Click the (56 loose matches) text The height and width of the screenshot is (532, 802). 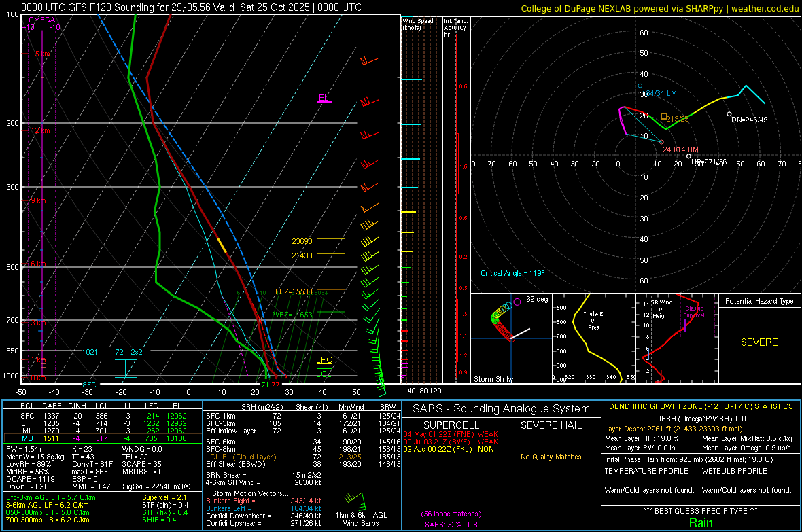coord(451,514)
